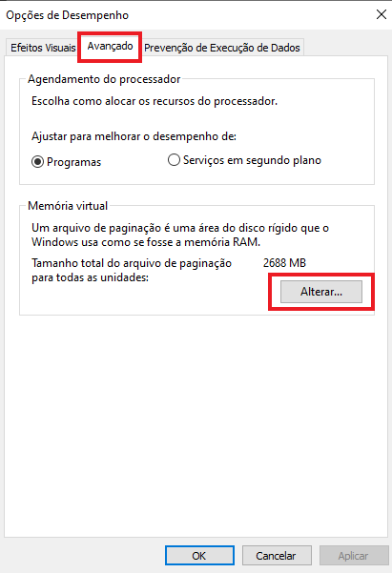Click the Agendamento do processador group heading
This screenshot has width=392, height=573.
[104, 79]
